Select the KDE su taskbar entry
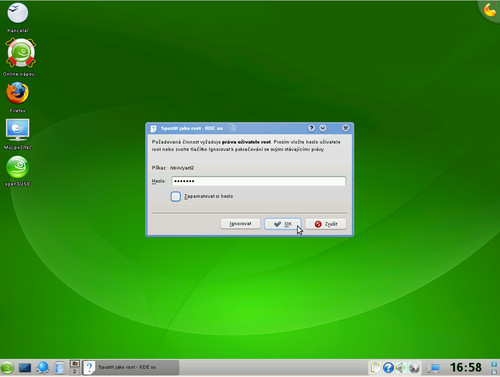 [131, 367]
